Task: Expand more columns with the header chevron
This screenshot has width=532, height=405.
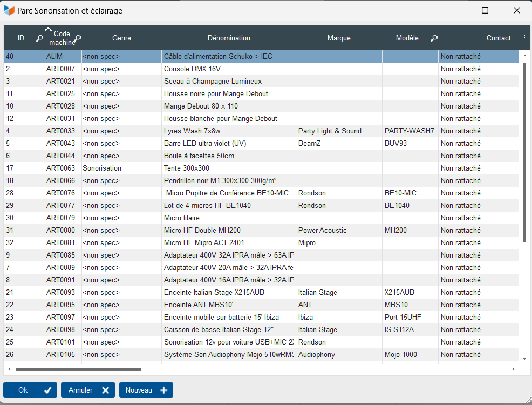Action: click(x=524, y=37)
